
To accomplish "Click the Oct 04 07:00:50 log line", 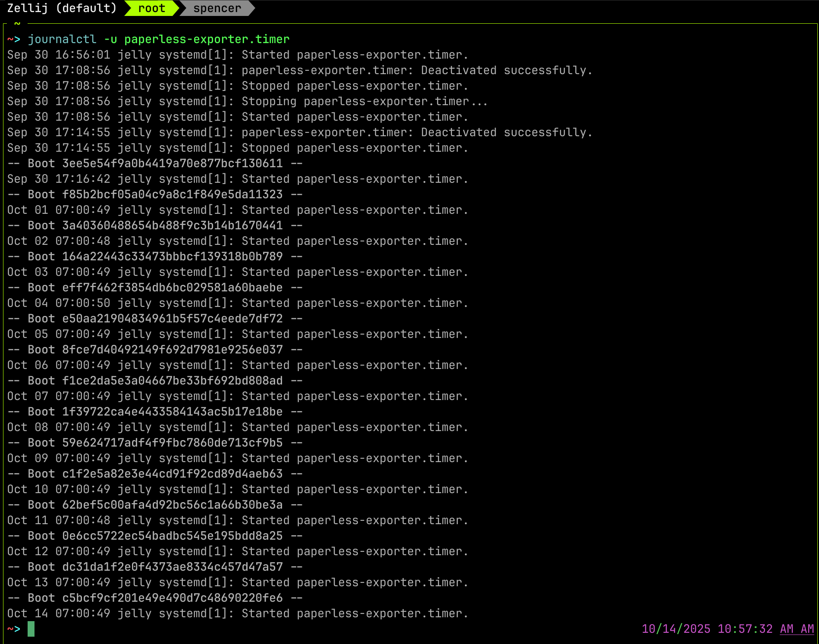I will 237,303.
